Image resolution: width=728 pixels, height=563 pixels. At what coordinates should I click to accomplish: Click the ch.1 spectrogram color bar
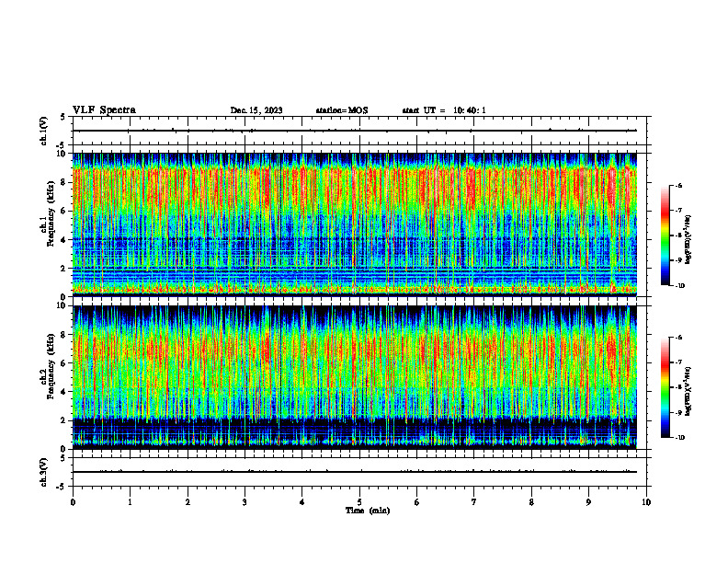point(665,236)
